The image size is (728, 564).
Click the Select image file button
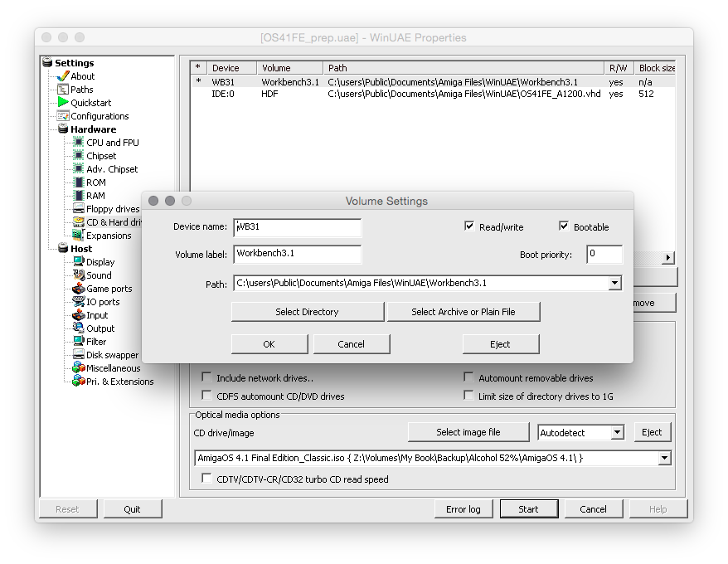tap(468, 432)
